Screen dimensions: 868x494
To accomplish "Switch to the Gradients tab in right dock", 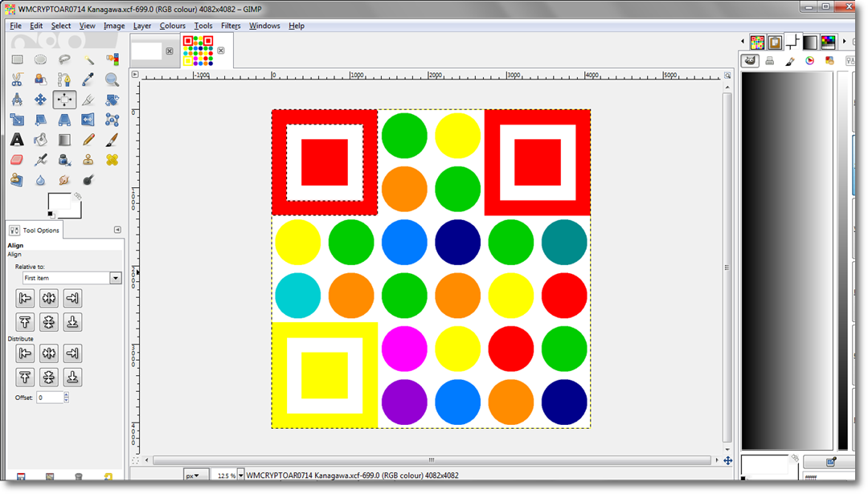I will pos(810,42).
